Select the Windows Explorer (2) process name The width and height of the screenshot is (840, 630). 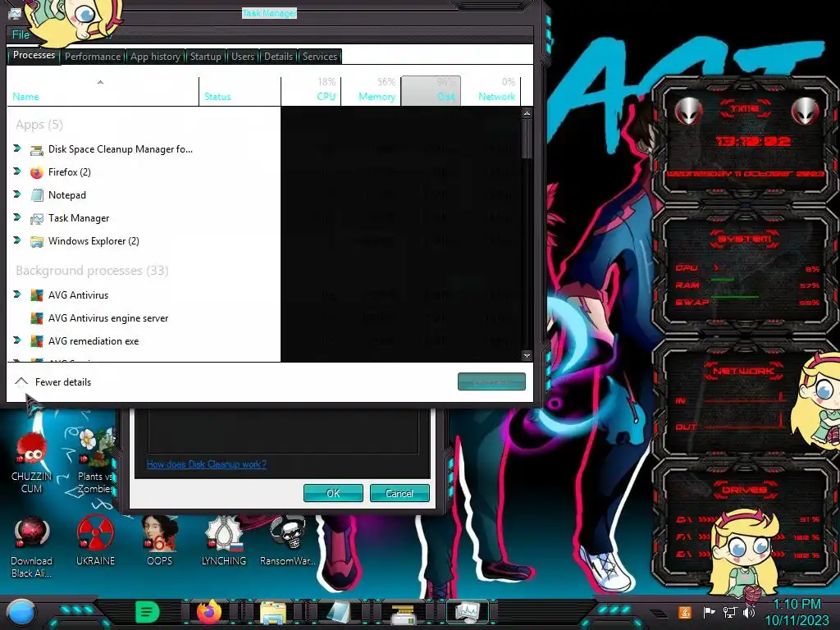click(94, 241)
